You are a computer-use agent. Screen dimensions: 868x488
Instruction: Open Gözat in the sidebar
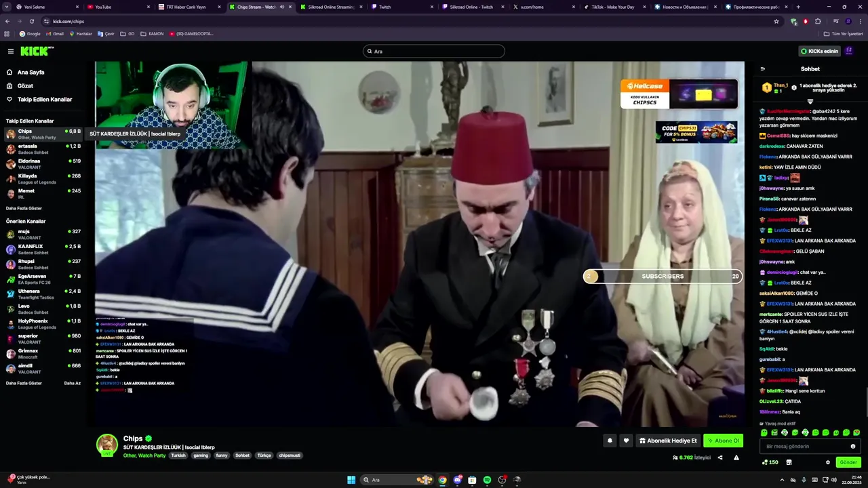coord(25,86)
